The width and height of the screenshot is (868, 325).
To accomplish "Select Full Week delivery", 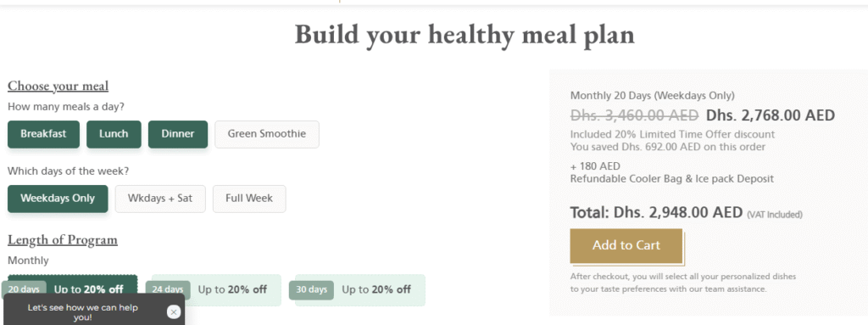I will pos(249,199).
